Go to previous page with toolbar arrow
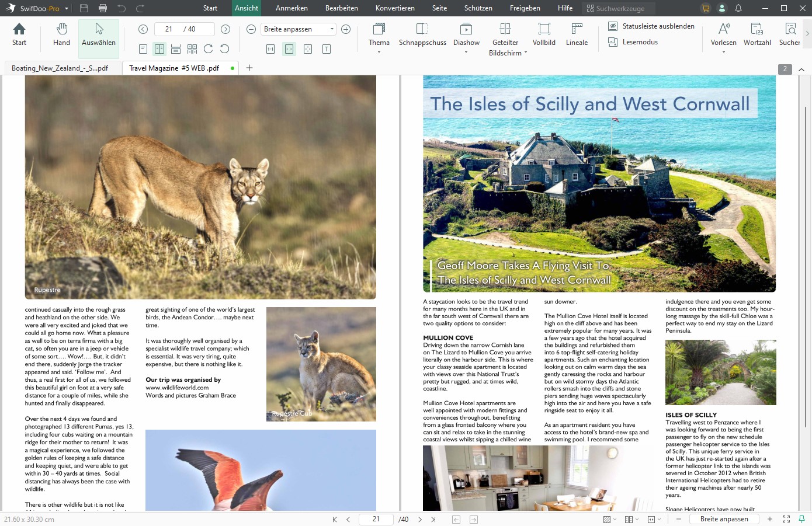Image resolution: width=812 pixels, height=526 pixels. coord(143,29)
